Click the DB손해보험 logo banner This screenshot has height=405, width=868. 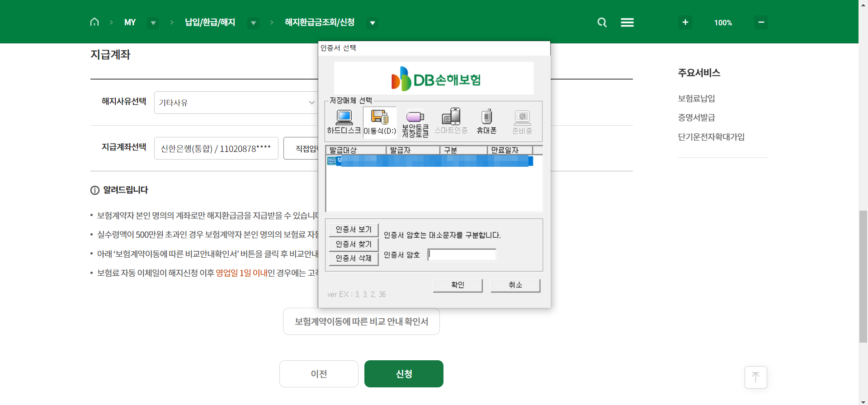(x=434, y=79)
